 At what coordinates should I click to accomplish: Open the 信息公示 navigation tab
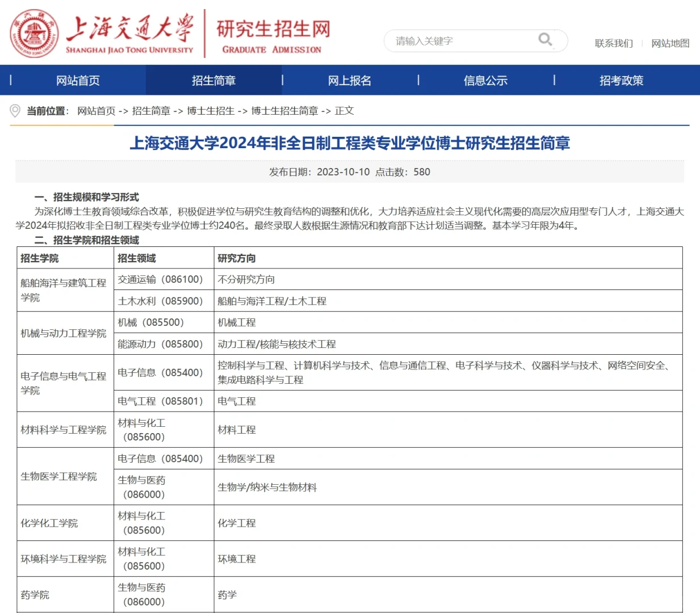tap(485, 81)
